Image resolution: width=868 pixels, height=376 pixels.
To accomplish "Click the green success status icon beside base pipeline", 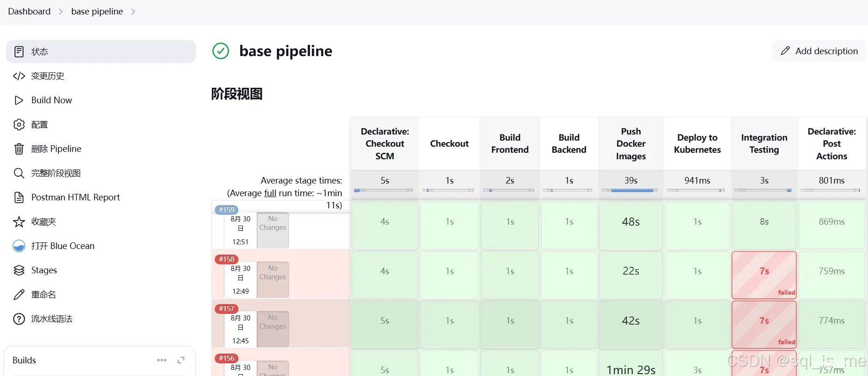I will click(x=221, y=51).
